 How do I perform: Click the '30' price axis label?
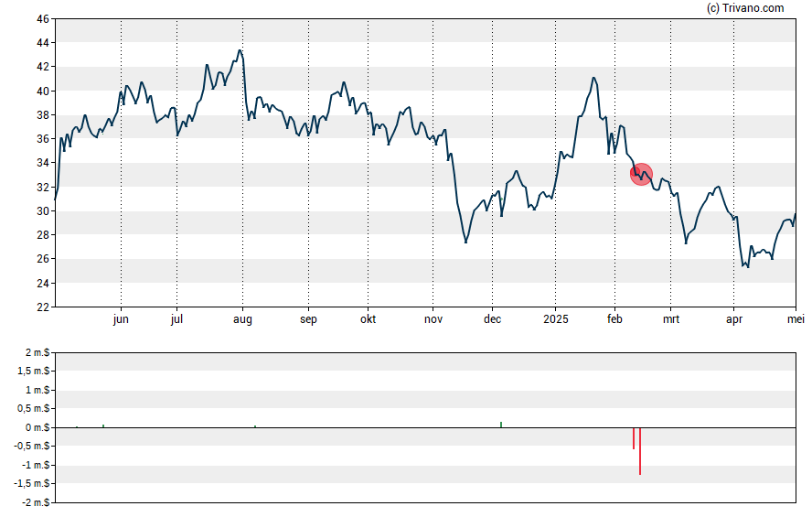(x=43, y=210)
